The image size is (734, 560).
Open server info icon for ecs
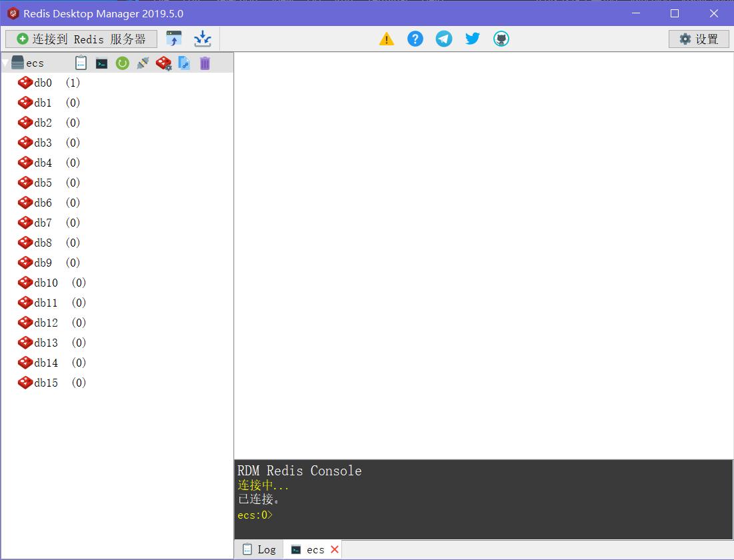point(81,63)
